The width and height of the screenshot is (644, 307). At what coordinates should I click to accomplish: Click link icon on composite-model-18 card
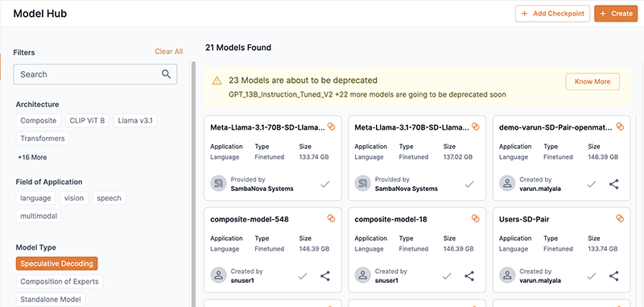[476, 218]
